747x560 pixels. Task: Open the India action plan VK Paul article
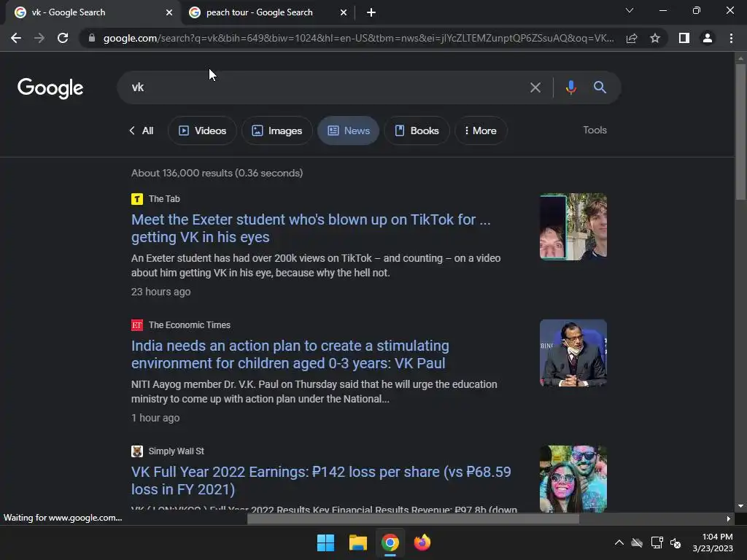click(x=290, y=355)
